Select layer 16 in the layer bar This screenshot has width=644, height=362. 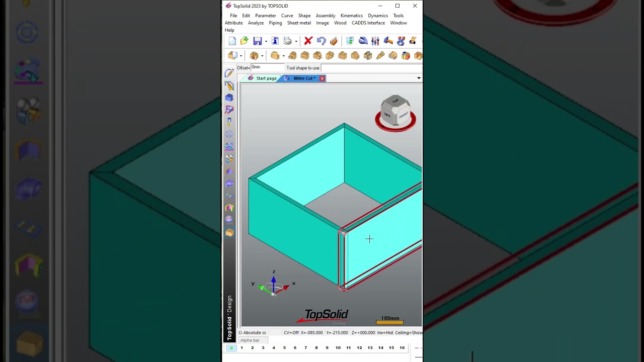[402, 348]
